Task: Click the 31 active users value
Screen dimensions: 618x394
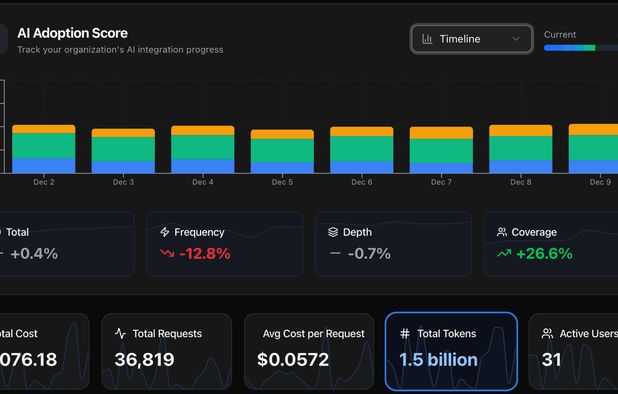Action: (551, 360)
